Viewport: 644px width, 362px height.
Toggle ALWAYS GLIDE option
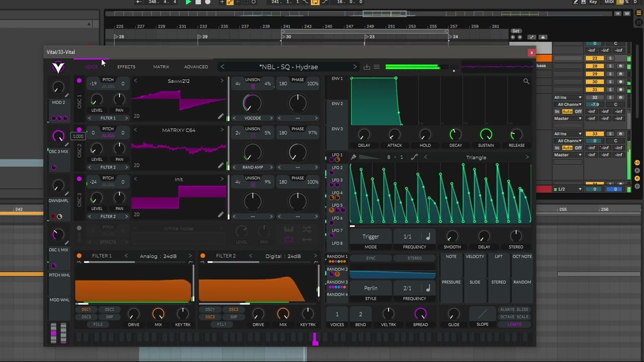(x=514, y=310)
